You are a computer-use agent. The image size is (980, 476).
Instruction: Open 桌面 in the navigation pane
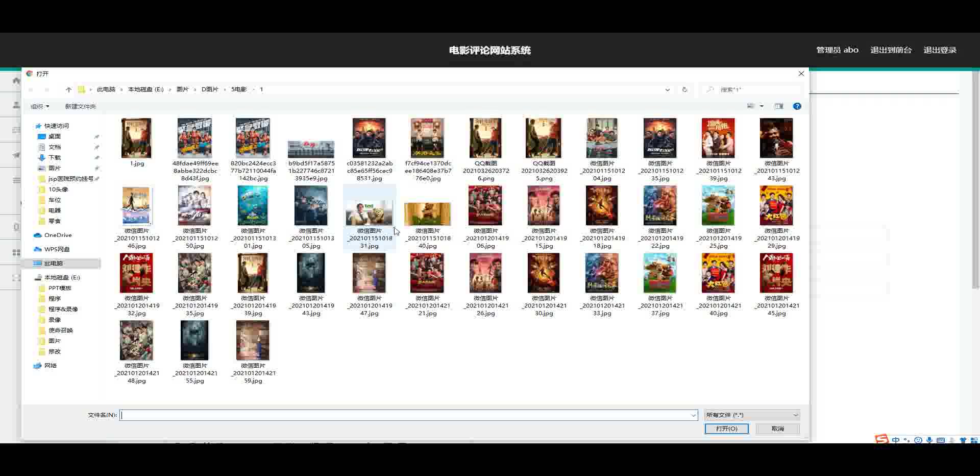click(54, 136)
